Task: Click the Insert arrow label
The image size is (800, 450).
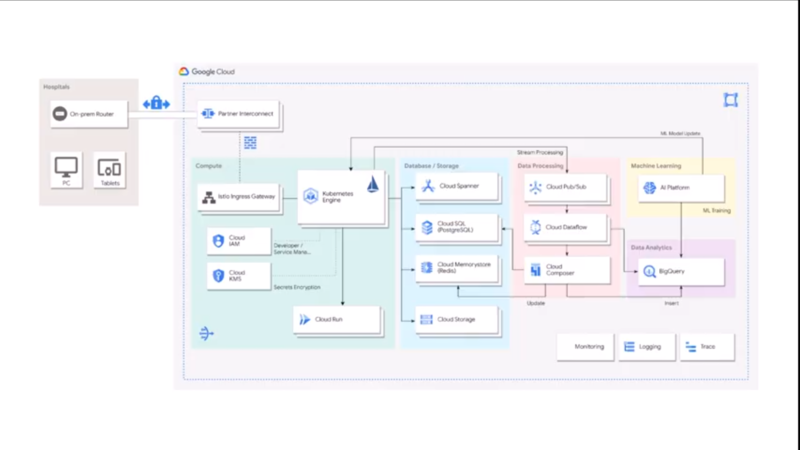Action: (671, 303)
